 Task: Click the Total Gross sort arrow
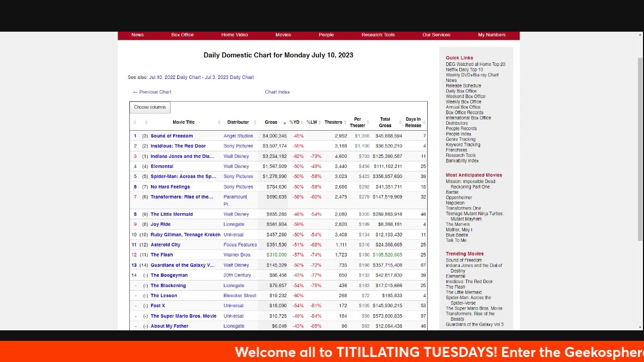401,122
